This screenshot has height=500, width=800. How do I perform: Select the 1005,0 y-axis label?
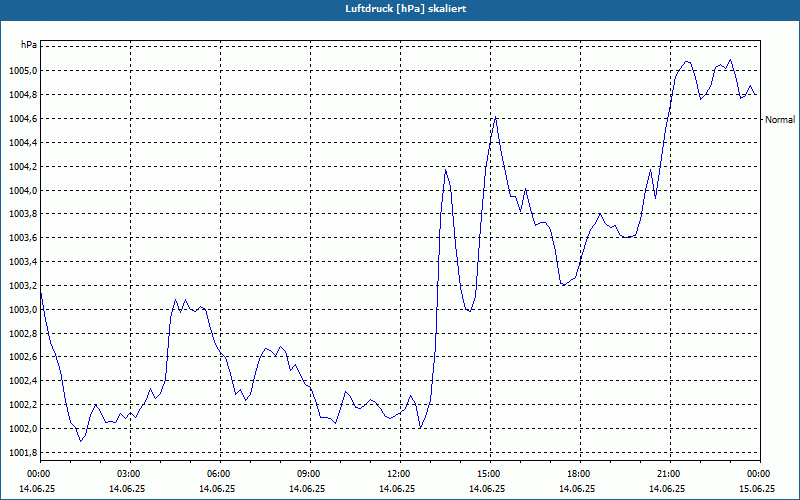(x=23, y=71)
